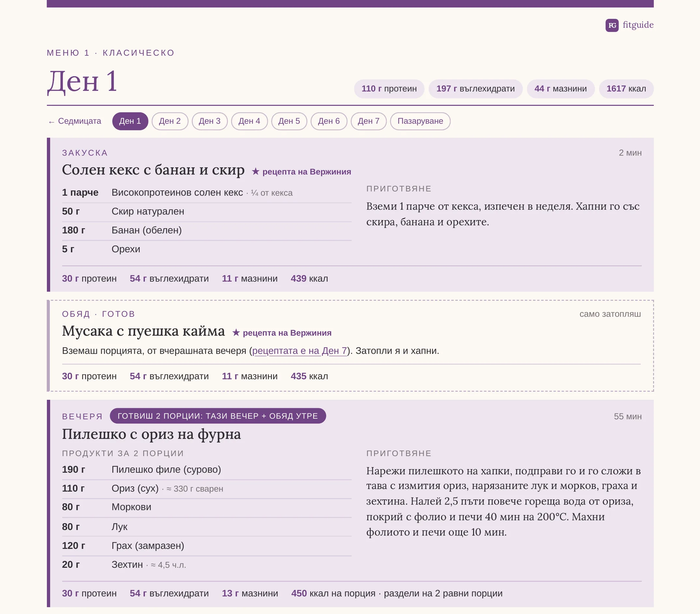This screenshot has height=614, width=700.
Task: Go back via the Седмицата link
Action: [75, 121]
